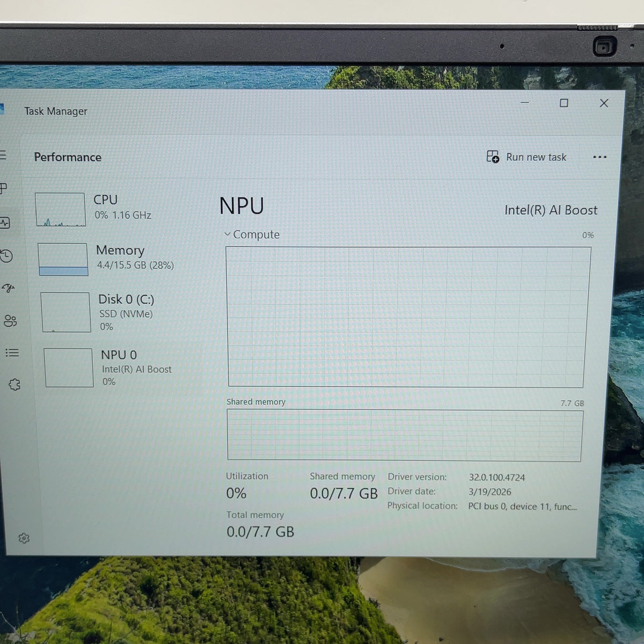The image size is (644, 644).
Task: Select the Performance page icon
Action: pyautogui.click(x=5, y=222)
